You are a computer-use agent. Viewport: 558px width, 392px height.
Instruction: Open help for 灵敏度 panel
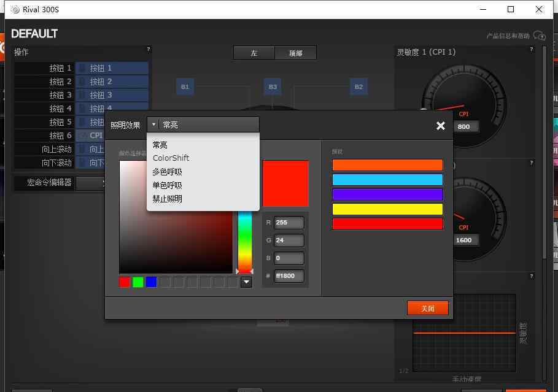532,49
